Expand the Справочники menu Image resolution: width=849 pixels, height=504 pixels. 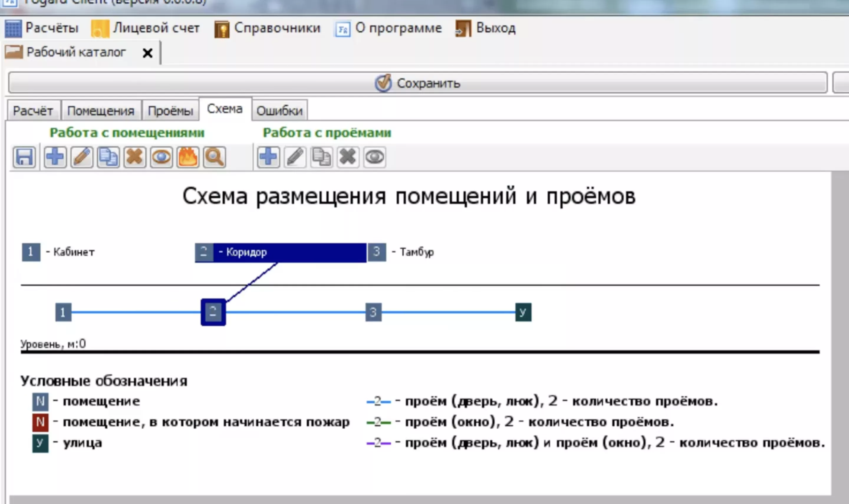pos(277,28)
